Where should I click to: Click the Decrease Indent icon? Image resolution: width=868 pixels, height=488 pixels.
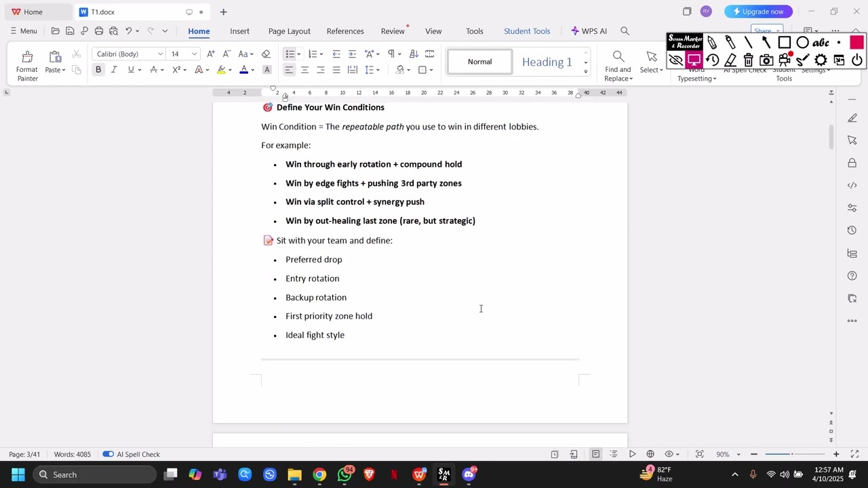[336, 54]
